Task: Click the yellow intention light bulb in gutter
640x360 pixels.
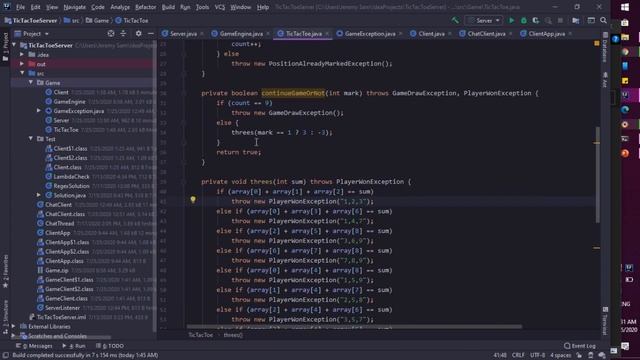Action: pos(193,200)
